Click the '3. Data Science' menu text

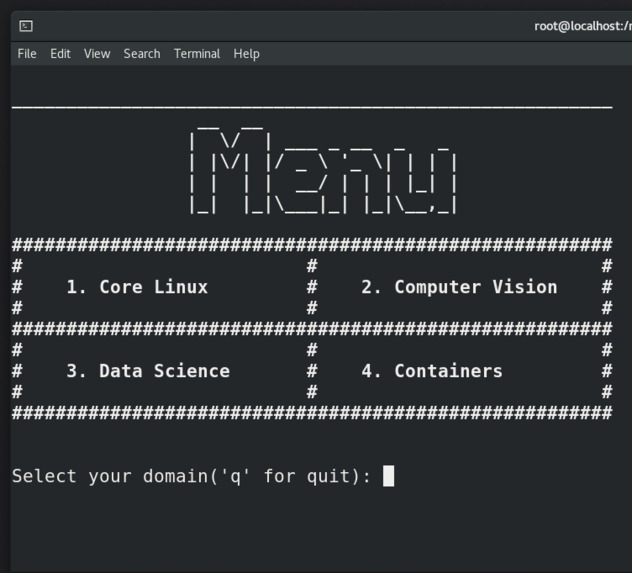148,371
